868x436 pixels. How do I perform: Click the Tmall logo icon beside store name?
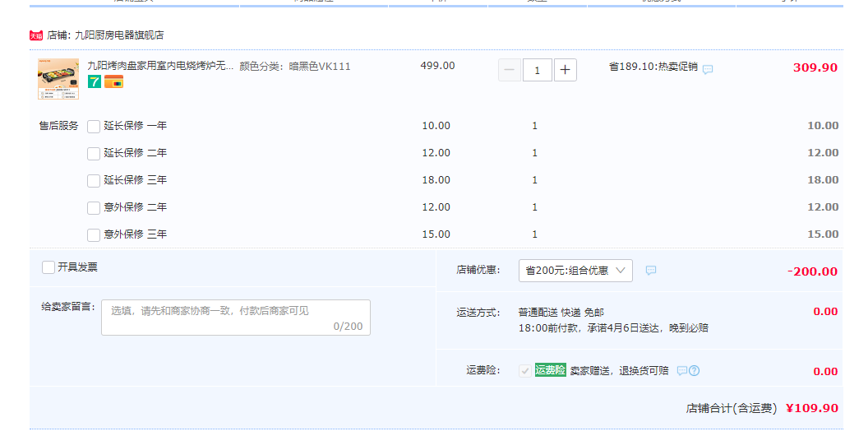pos(36,35)
